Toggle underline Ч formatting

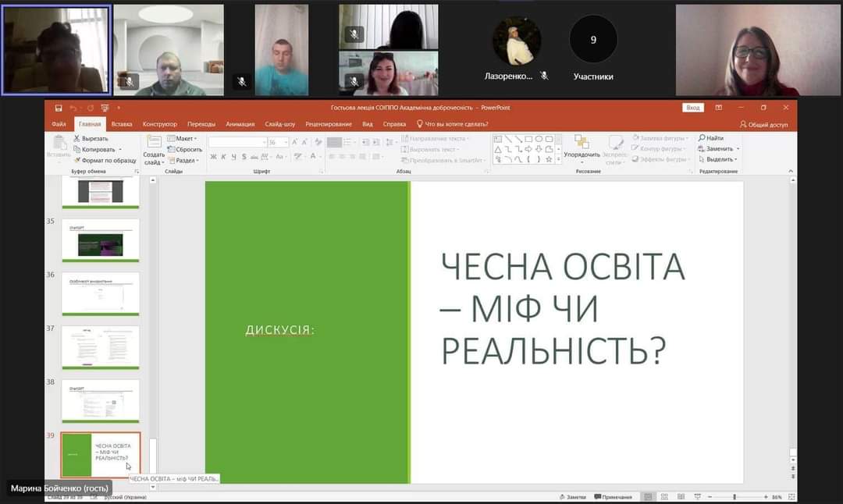tap(234, 157)
